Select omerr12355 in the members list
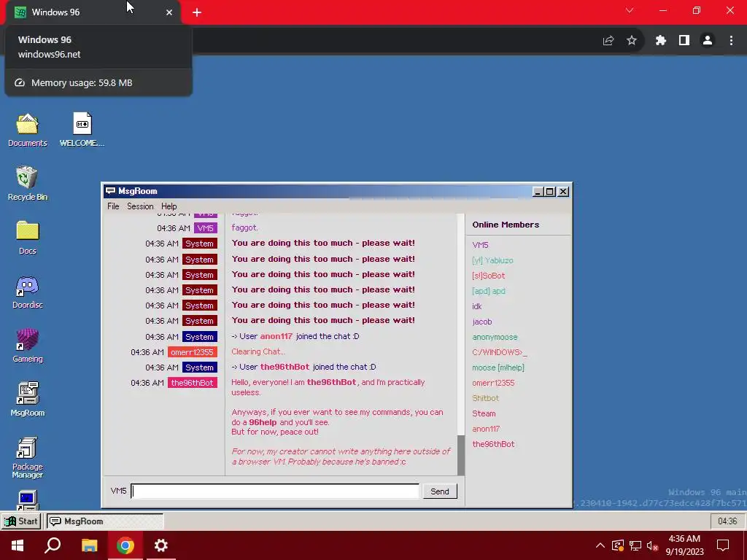Viewport: 747px width, 560px height. point(493,382)
